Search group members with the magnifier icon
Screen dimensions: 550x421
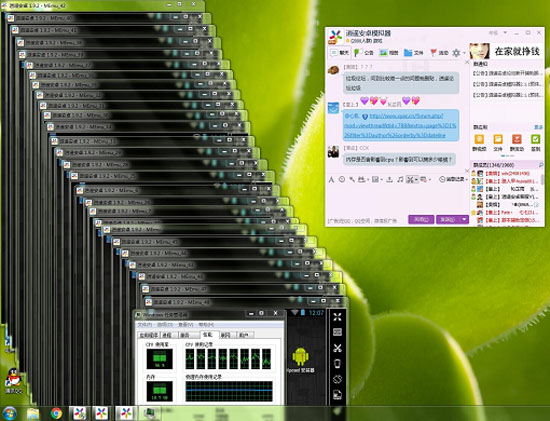pos(541,165)
